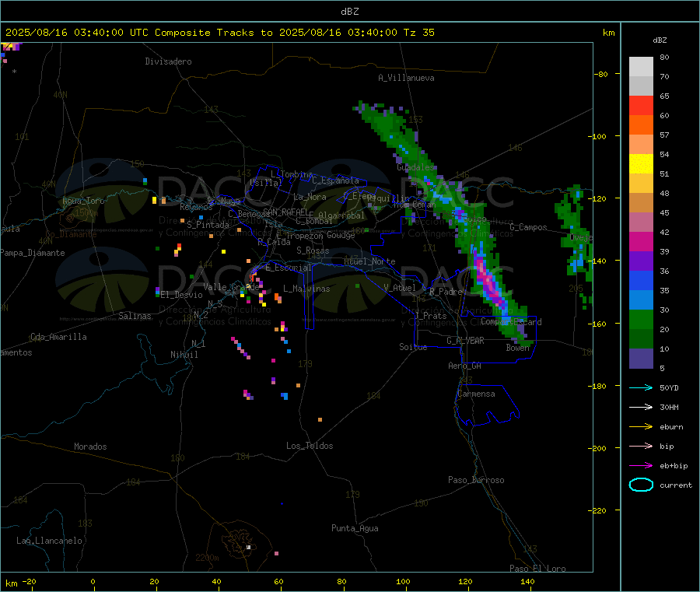The image size is (700, 592).
Task: Click the J_Prats map label
Action: pyautogui.click(x=430, y=315)
